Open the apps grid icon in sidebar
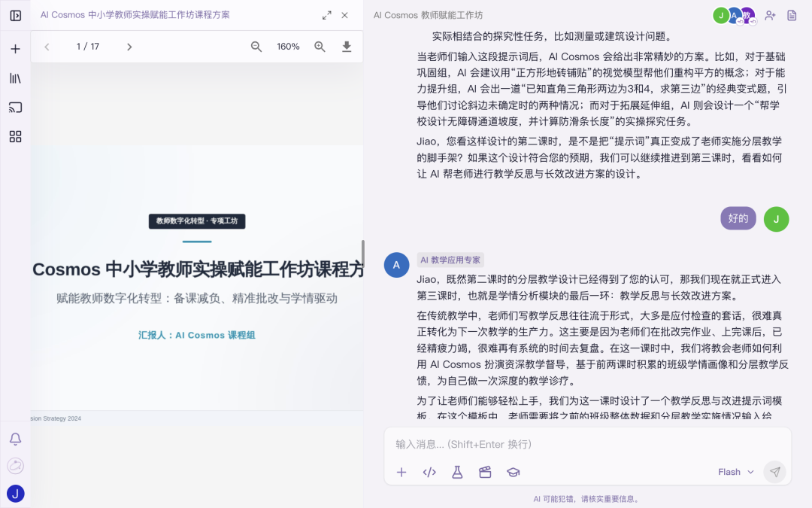Image resolution: width=812 pixels, height=508 pixels. pyautogui.click(x=16, y=136)
